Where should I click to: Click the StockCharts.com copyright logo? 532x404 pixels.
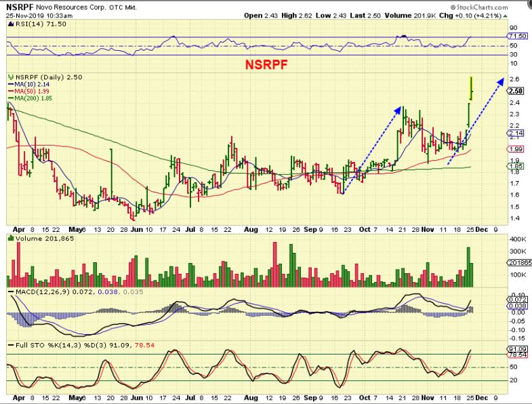479,7
